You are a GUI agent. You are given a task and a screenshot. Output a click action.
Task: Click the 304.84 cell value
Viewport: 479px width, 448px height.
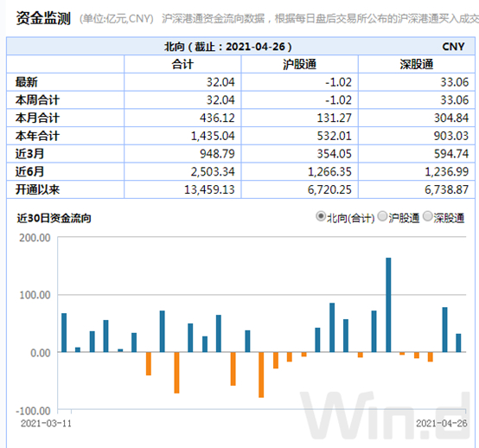pyautogui.click(x=451, y=118)
